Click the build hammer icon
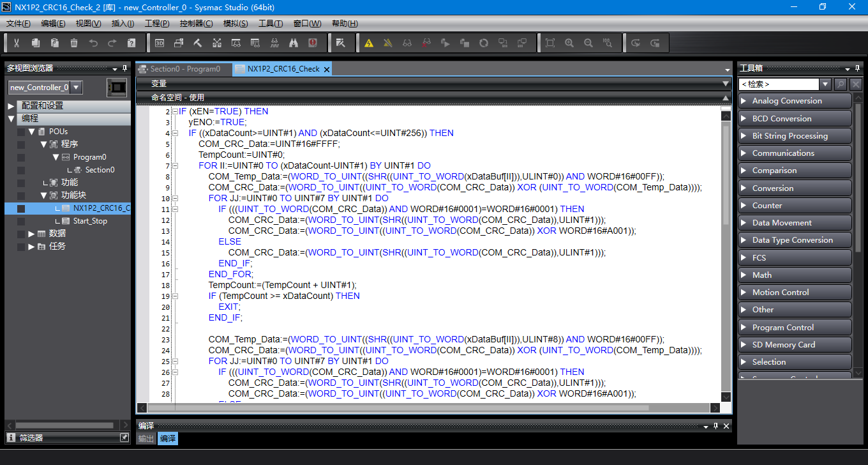The width and height of the screenshot is (868, 465). click(x=198, y=43)
